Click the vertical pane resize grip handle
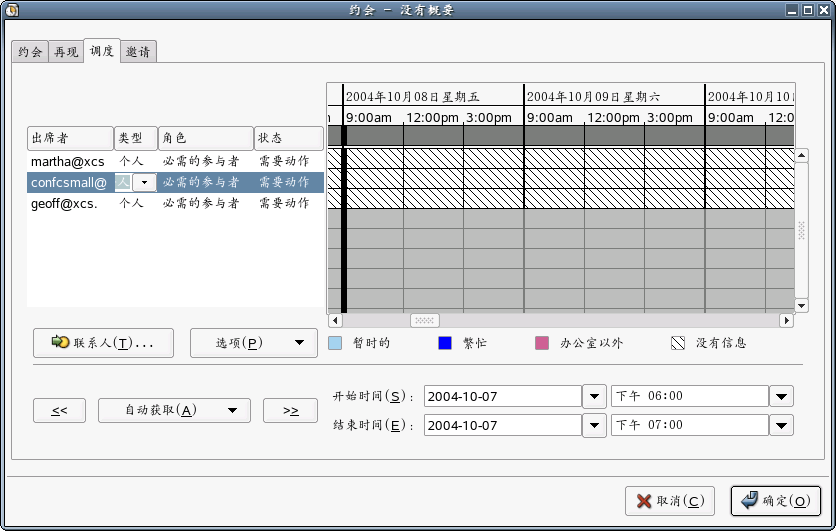Screen dimensions: 836x531 point(801,230)
